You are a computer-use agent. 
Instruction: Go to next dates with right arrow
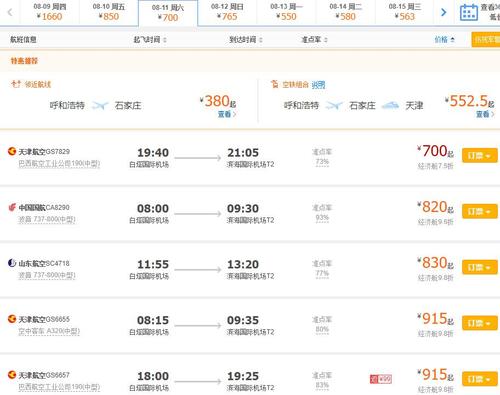pos(443,13)
